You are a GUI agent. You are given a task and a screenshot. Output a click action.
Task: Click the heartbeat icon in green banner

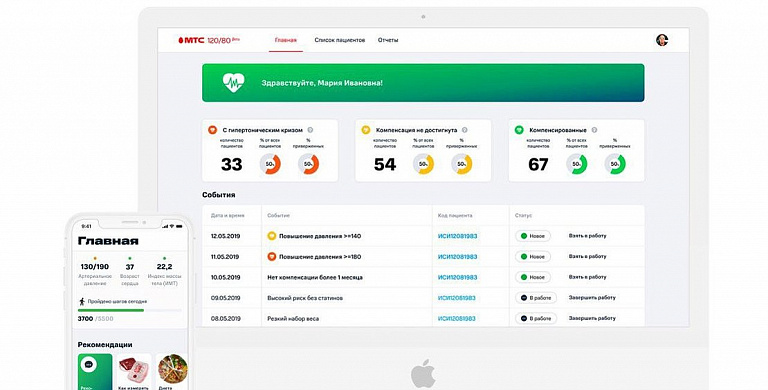(234, 83)
